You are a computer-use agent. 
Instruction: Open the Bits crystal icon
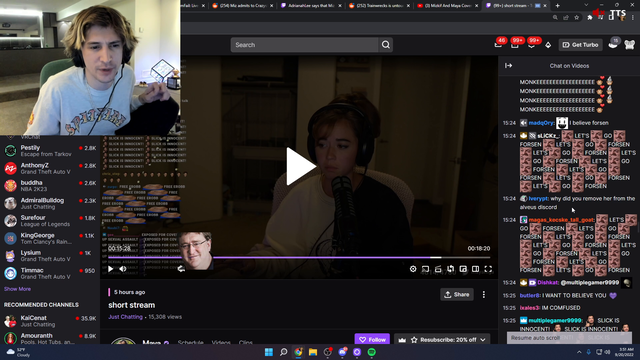548,45
